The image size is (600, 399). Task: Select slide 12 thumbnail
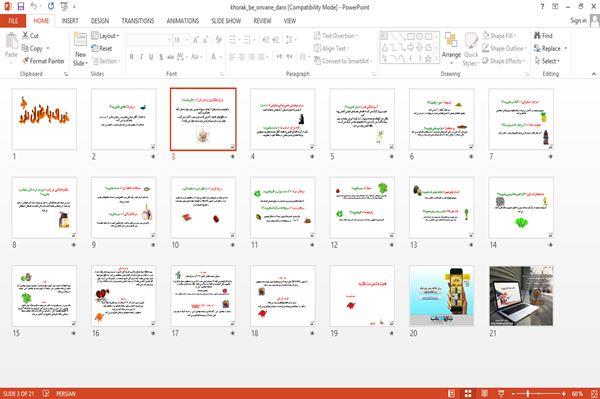(x=362, y=207)
